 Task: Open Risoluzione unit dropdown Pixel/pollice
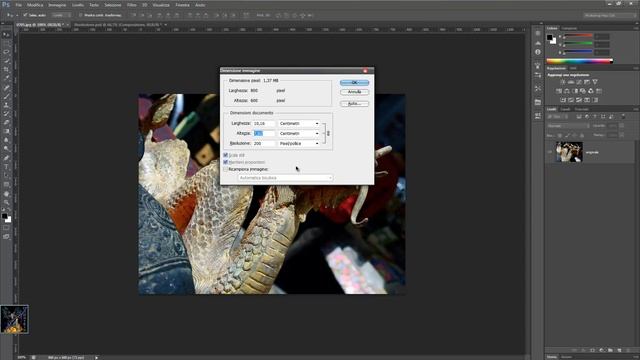pyautogui.click(x=299, y=144)
